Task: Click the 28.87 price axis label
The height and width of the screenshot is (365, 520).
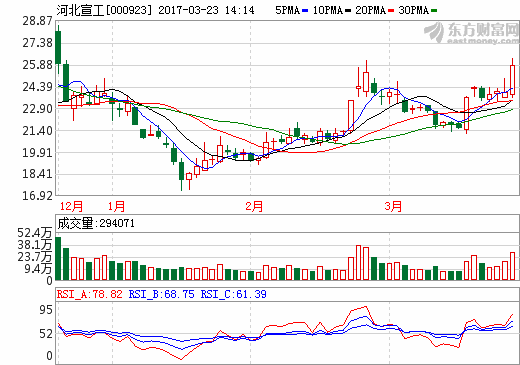Action: point(37,21)
